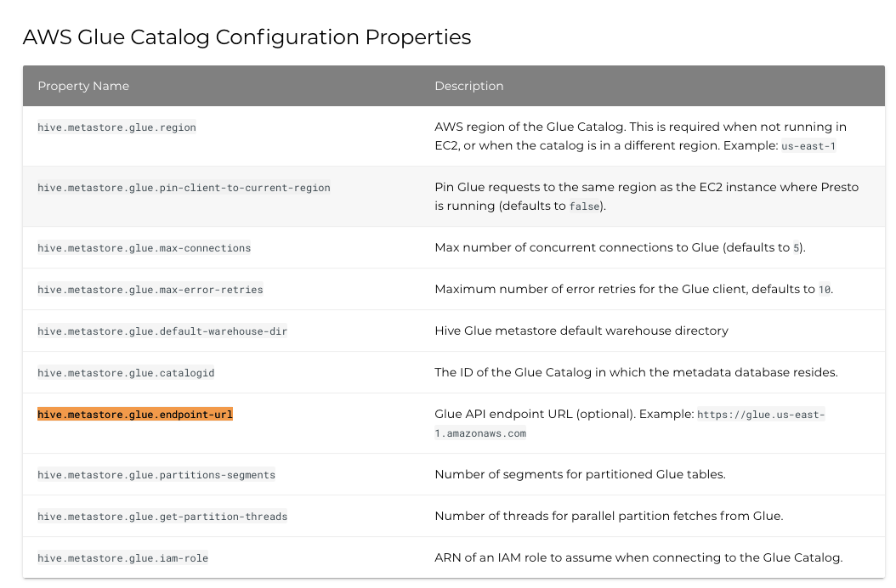Click the highlighted endpoint-url property name
Screen dimensions: 896x588
pyautogui.click(x=134, y=415)
